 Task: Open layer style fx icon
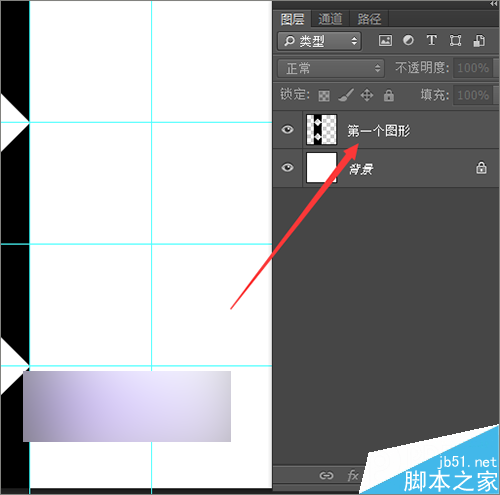(353, 475)
